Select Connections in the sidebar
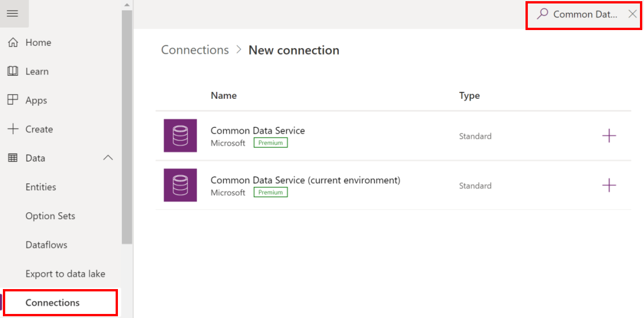Image resolution: width=644 pixels, height=318 pixels. point(61,303)
